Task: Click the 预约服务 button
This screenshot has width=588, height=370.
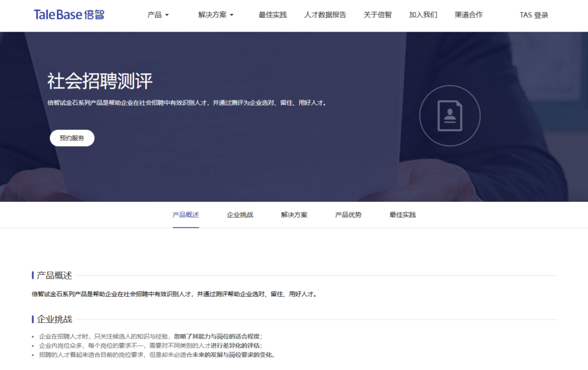Action: [x=72, y=138]
